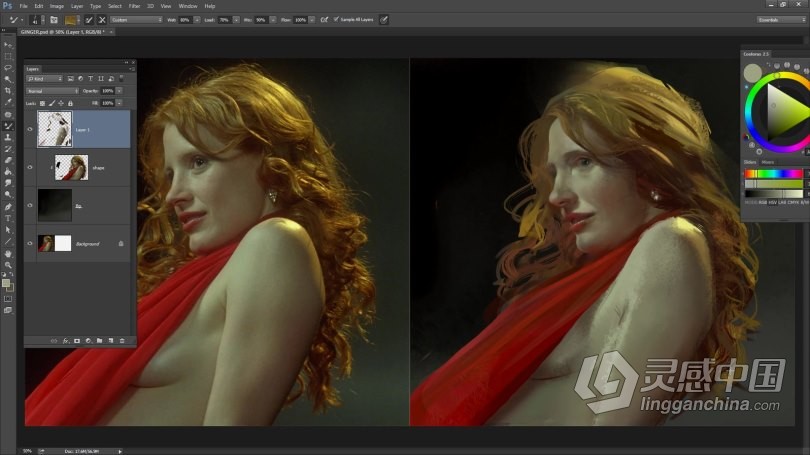Switch to Mixers tab in Coolorus
The image size is (810, 455).
click(x=768, y=162)
